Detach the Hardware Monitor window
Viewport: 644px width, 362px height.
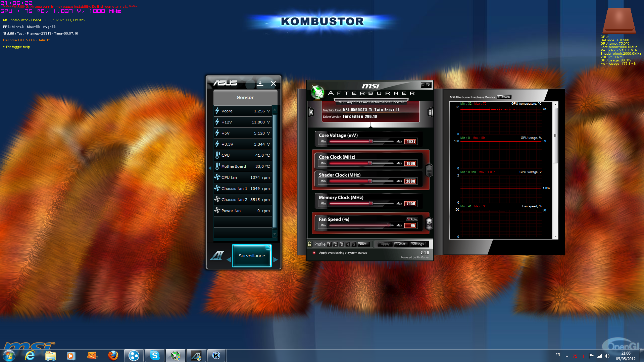[504, 97]
